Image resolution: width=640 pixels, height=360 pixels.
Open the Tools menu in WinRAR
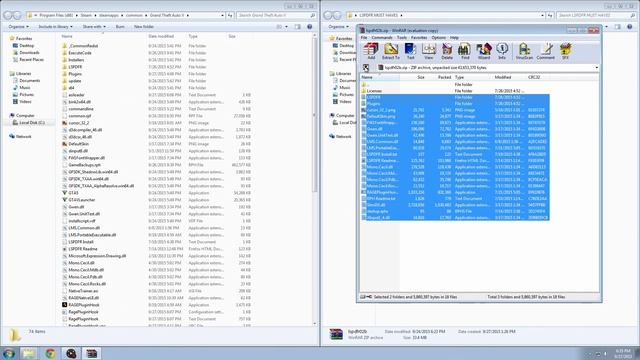tap(402, 38)
